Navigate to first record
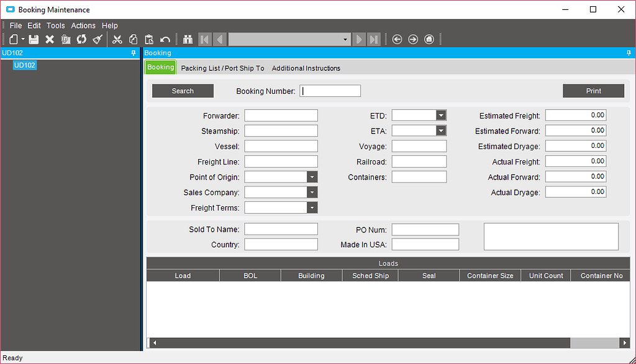 [x=205, y=39]
